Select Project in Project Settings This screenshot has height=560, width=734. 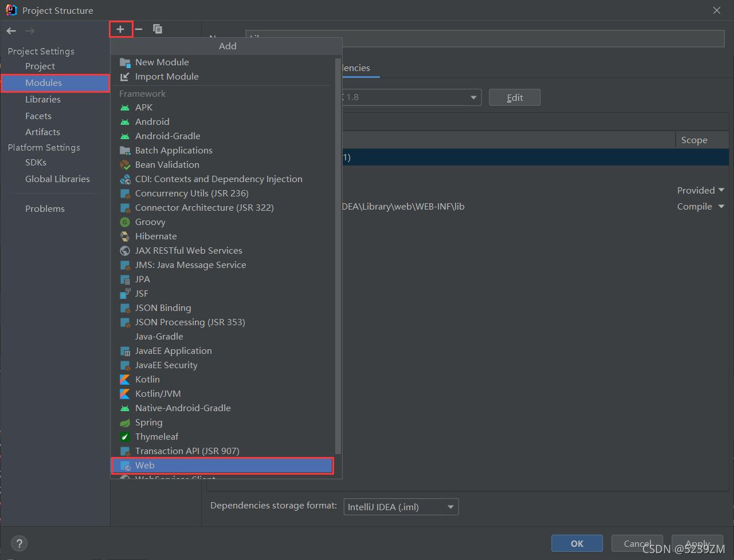(40, 66)
